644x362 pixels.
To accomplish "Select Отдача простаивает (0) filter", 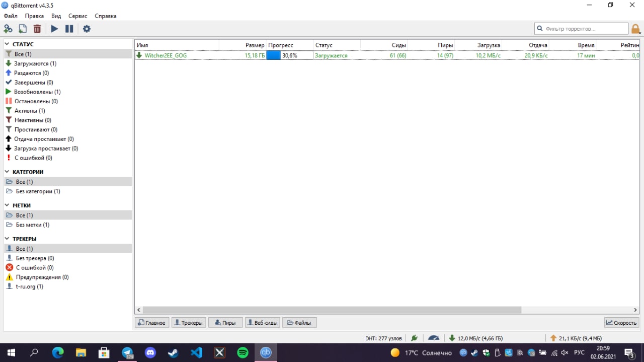I will point(68,139).
